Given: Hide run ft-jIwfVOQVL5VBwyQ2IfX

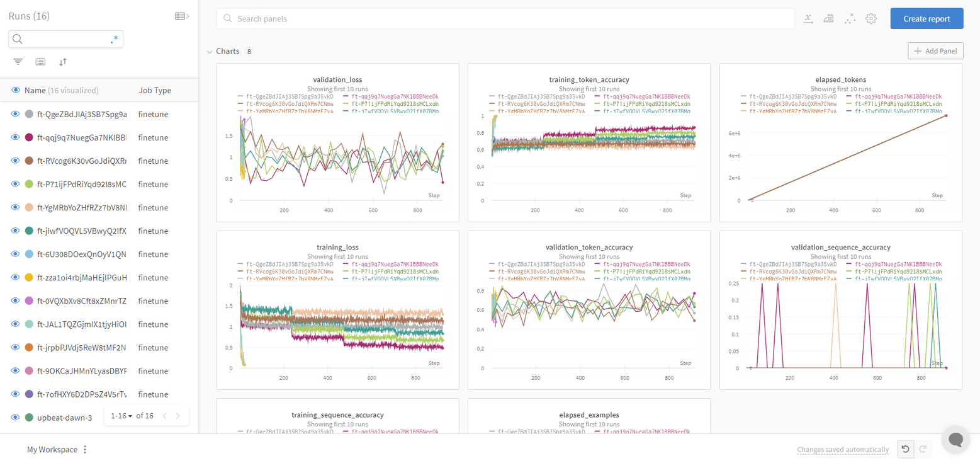Looking at the screenshot, I should click(16, 231).
